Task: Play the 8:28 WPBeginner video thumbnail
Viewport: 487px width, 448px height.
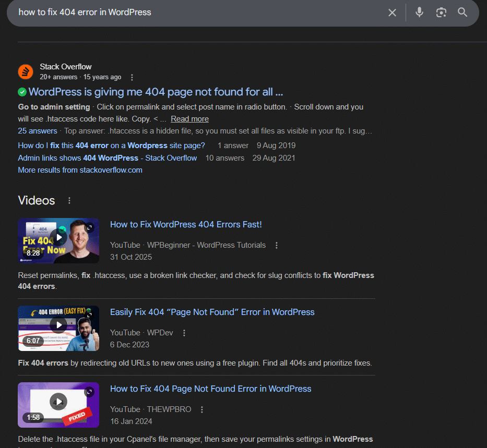Action: (x=58, y=238)
